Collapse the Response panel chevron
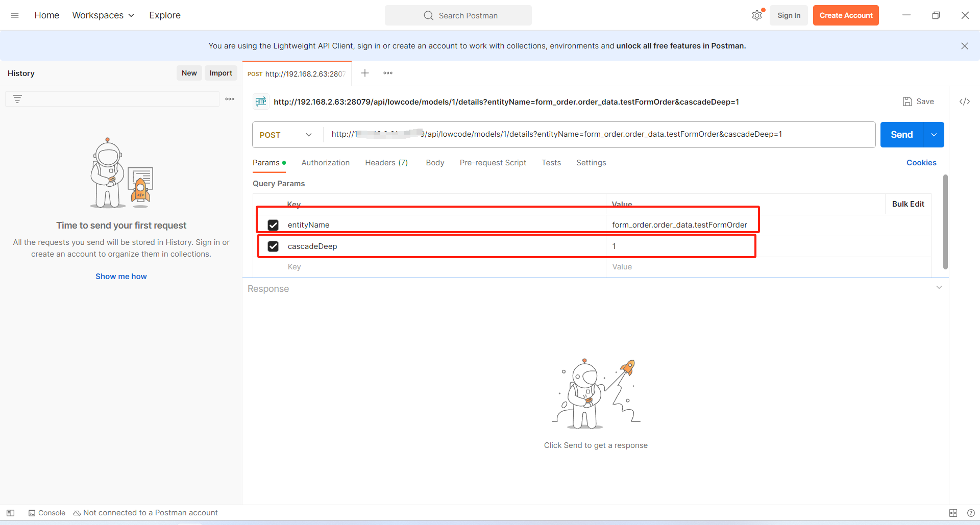The image size is (980, 525). tap(939, 288)
